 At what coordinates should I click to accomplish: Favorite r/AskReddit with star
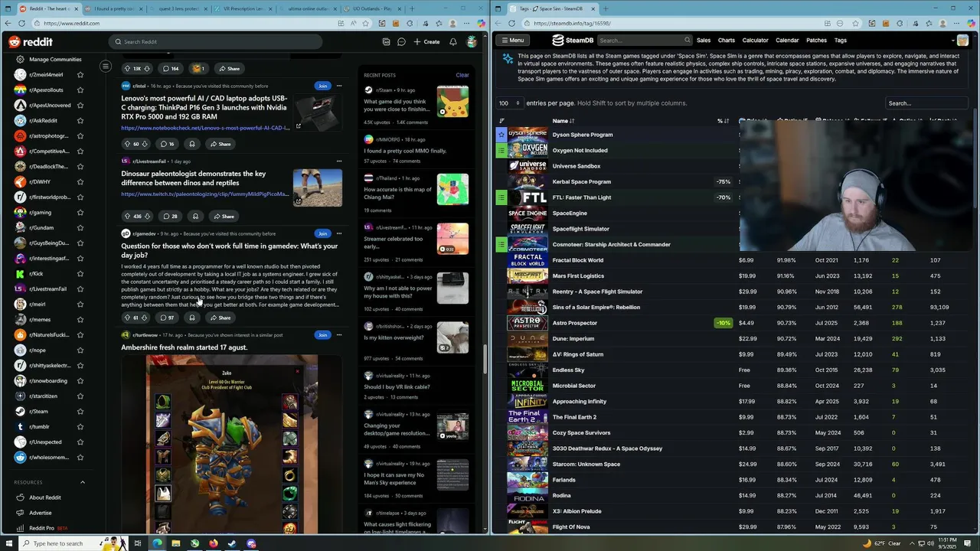pos(80,120)
